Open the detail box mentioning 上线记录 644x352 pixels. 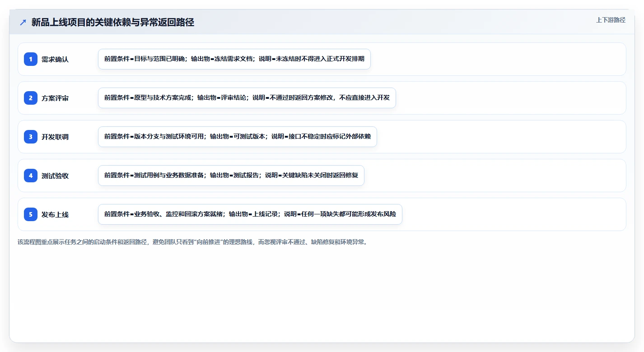tap(250, 214)
